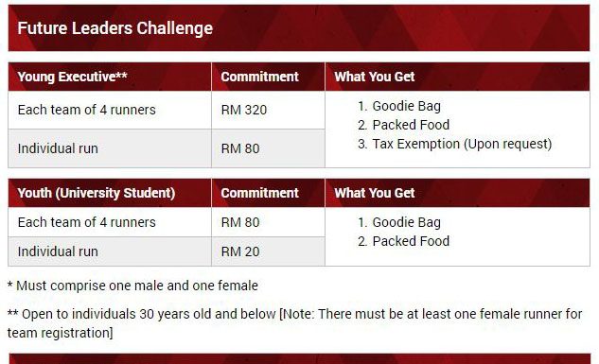Image resolution: width=599 pixels, height=364 pixels.
Task: Click the Goodie Bag item in the Young Executive table
Action: pyautogui.click(x=399, y=106)
